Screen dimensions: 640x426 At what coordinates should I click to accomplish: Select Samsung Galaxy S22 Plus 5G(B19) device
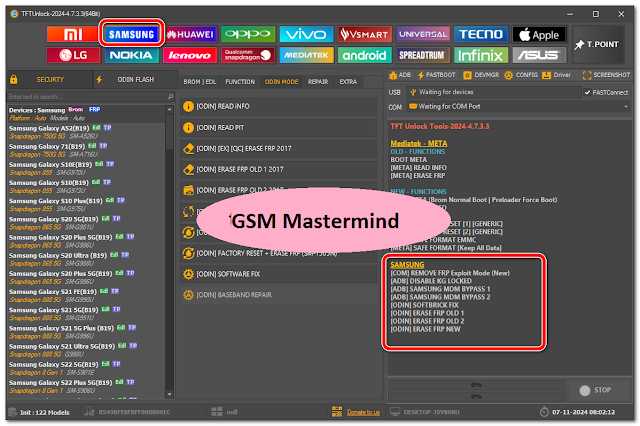click(x=87, y=387)
